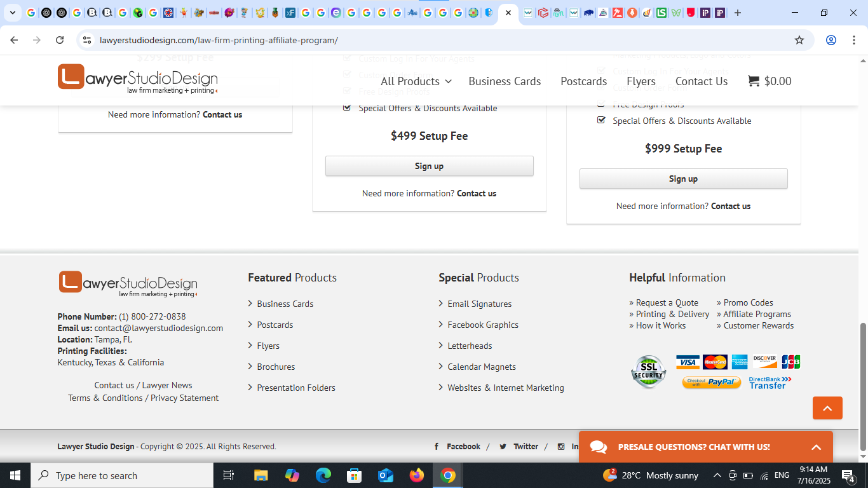Open the tab search dropdown arrow

(x=12, y=13)
